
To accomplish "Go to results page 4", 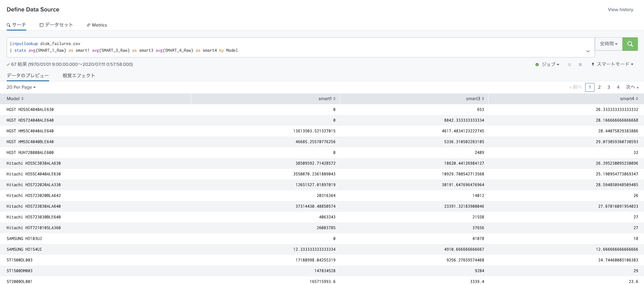I will coord(618,87).
